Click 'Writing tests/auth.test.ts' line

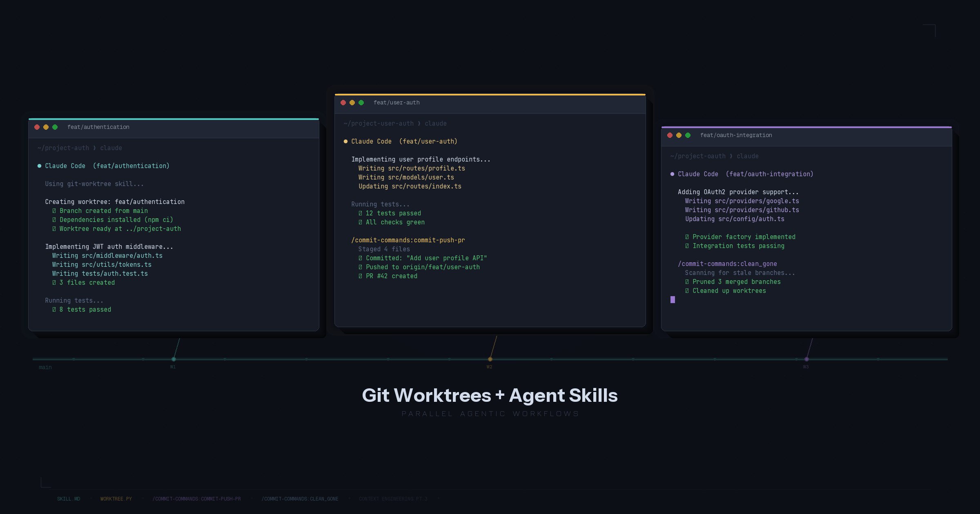(x=100, y=274)
